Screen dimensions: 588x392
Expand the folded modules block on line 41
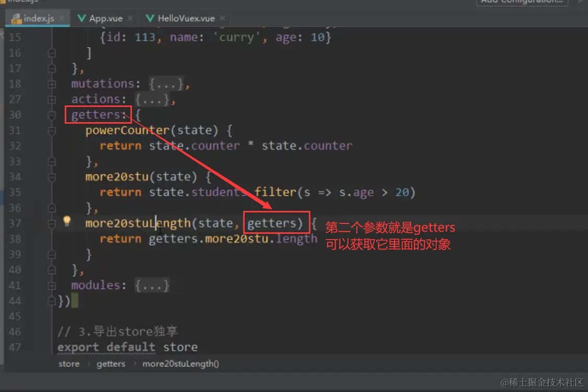tap(52, 286)
